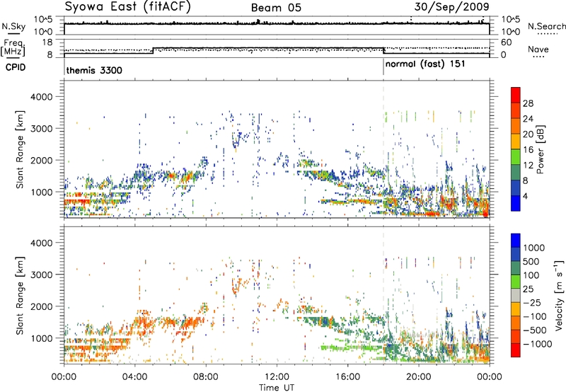The image size is (566, 392).
Task: Pick the light green Velocity colorbar segment
Action: click(x=516, y=282)
